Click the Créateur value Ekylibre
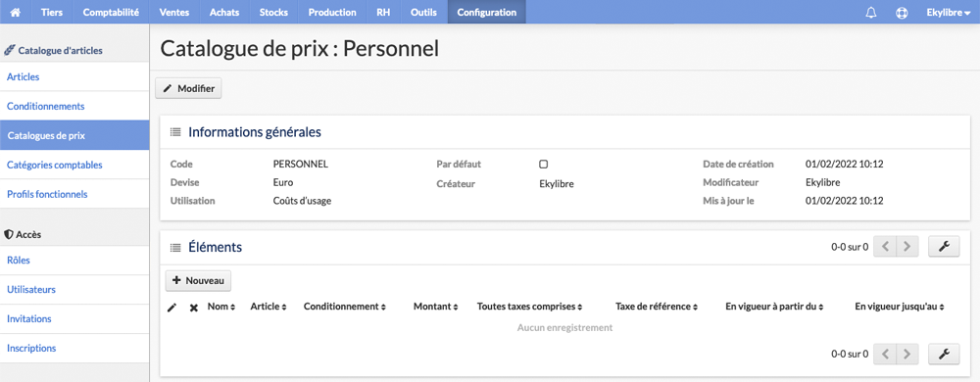This screenshot has width=980, height=382. tap(557, 184)
